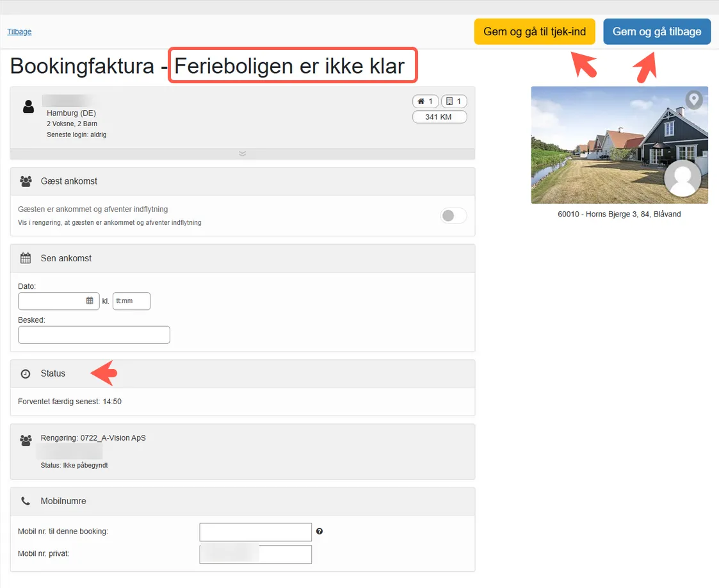Click the map pin icon on the property photo

693,99
